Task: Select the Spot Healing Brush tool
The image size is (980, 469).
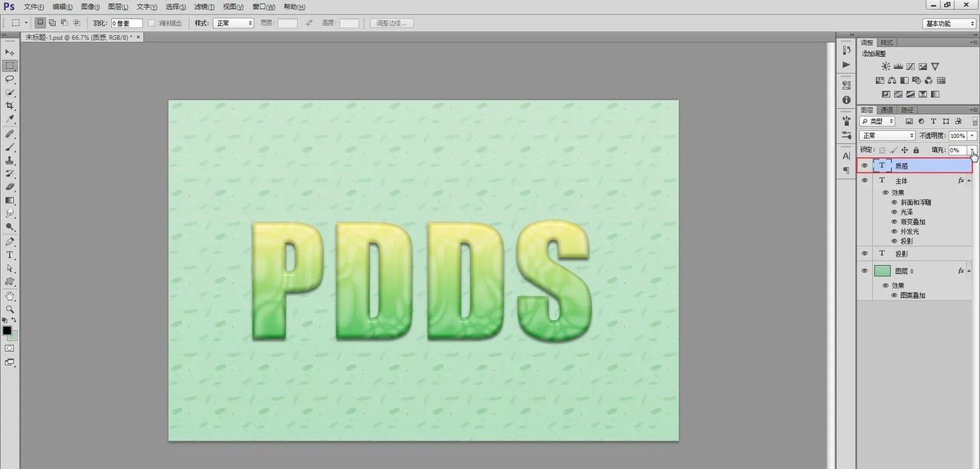Action: 10,133
